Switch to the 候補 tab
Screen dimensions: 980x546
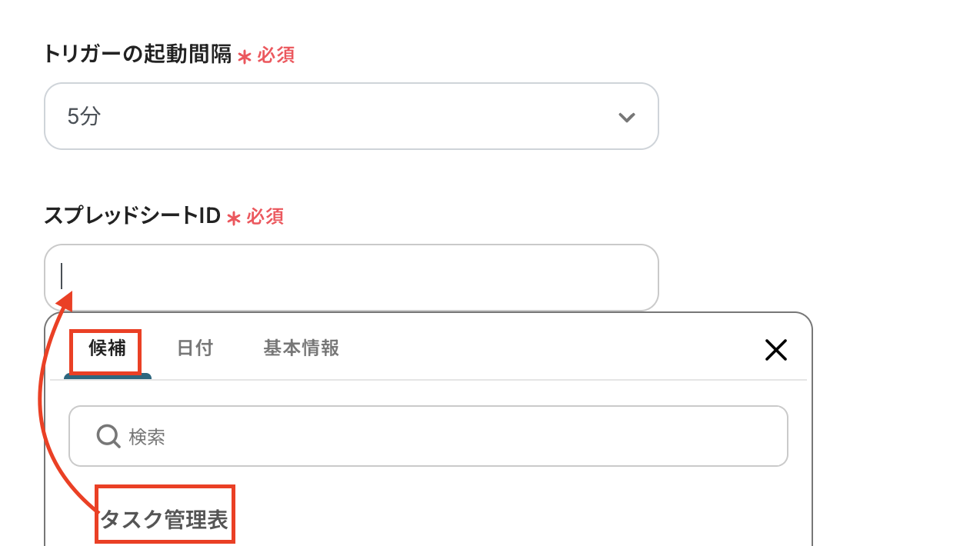(107, 348)
